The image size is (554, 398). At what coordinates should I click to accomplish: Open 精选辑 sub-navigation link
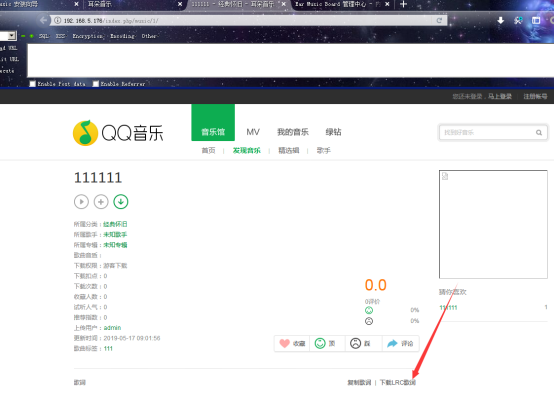(x=289, y=151)
